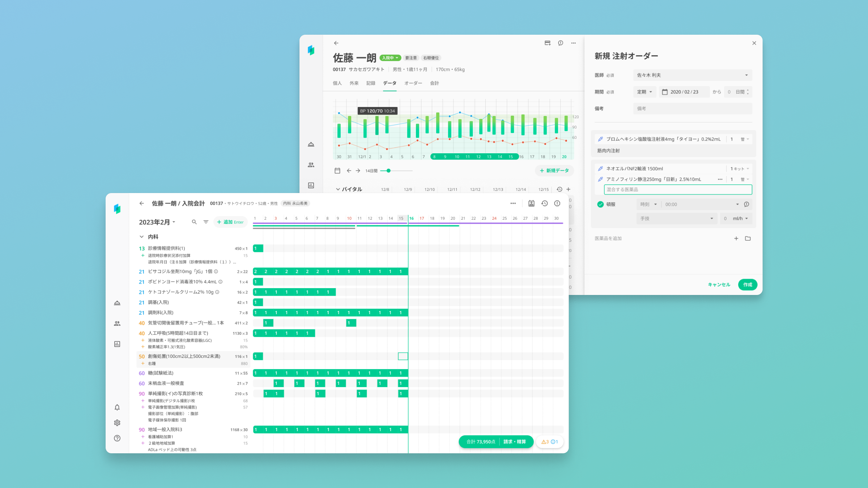The height and width of the screenshot is (488, 868).
Task: Click the history clock icon in billing header
Action: [544, 204]
